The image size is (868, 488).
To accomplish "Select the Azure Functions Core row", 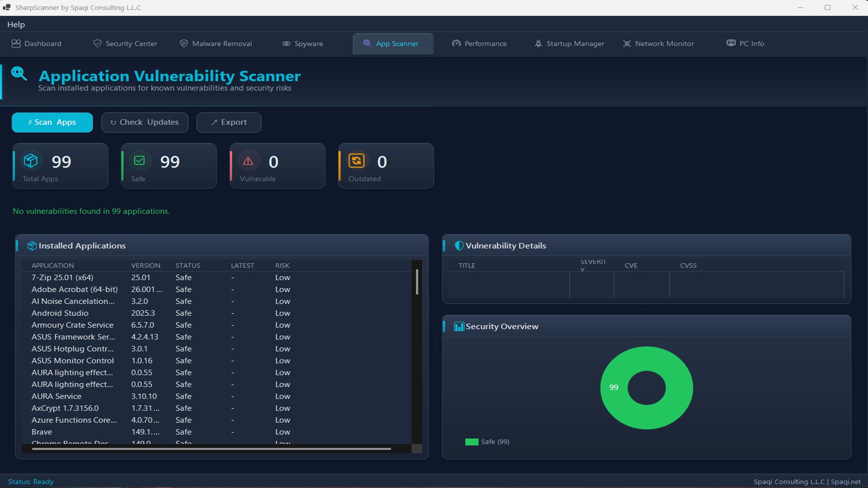I will tap(217, 420).
